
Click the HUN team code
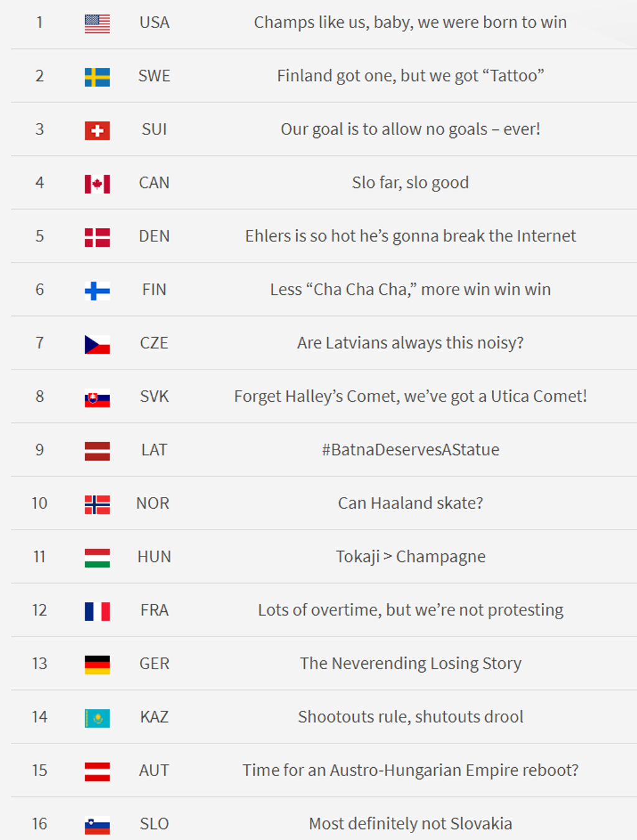[x=154, y=556]
